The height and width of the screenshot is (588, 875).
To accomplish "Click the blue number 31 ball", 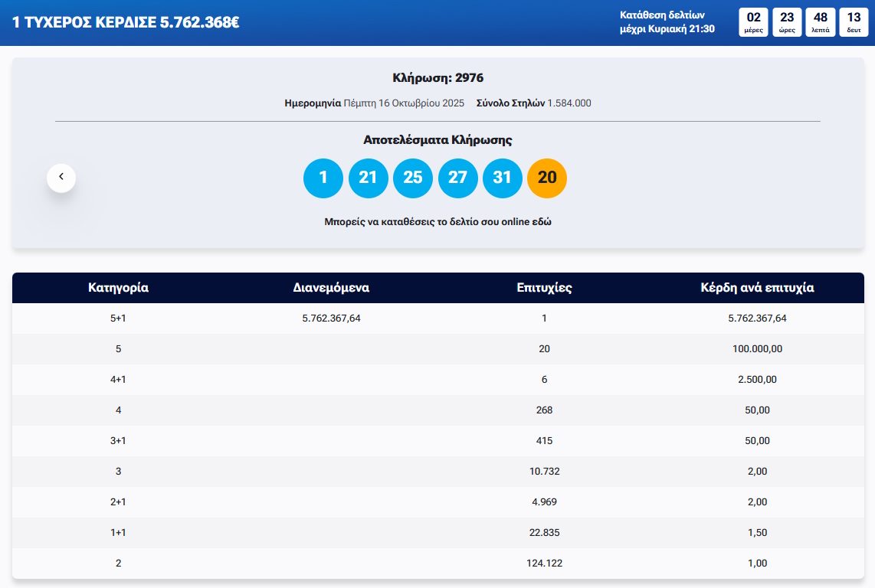I will [502, 178].
